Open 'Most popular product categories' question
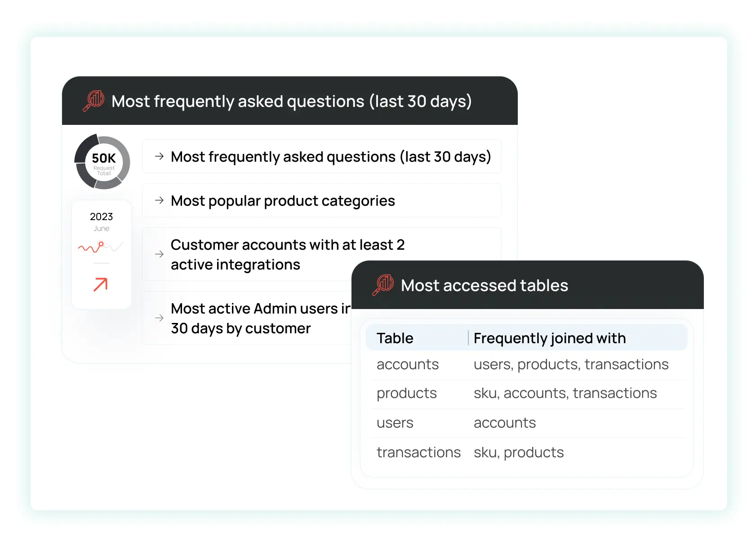This screenshot has height=539, width=756. click(322, 200)
